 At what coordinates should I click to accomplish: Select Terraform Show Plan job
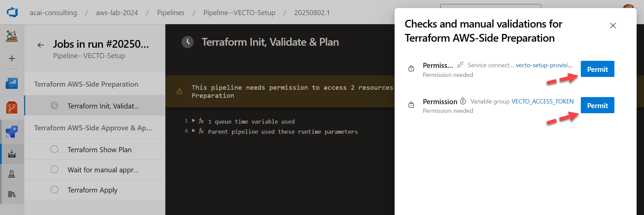coord(95,149)
